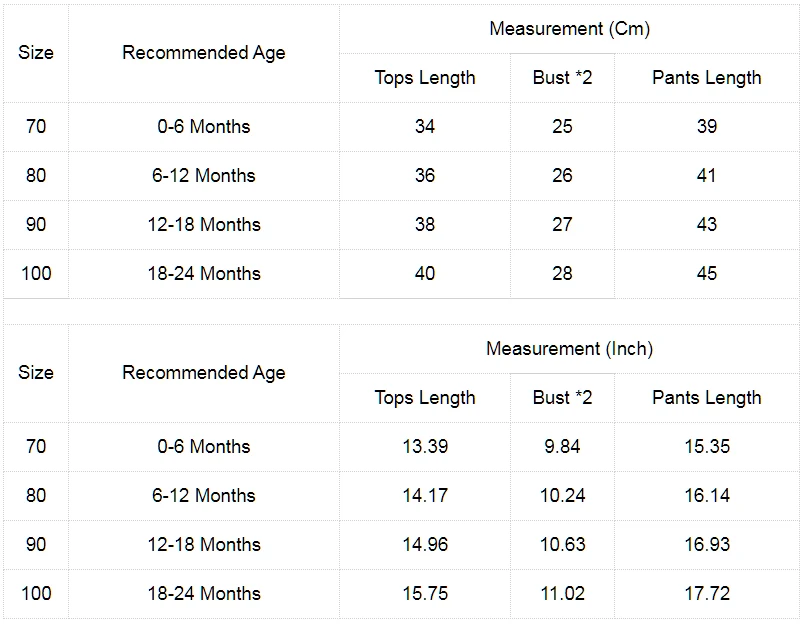
Task: Click the Bust *2 header in the Inch table
Action: pos(562,398)
